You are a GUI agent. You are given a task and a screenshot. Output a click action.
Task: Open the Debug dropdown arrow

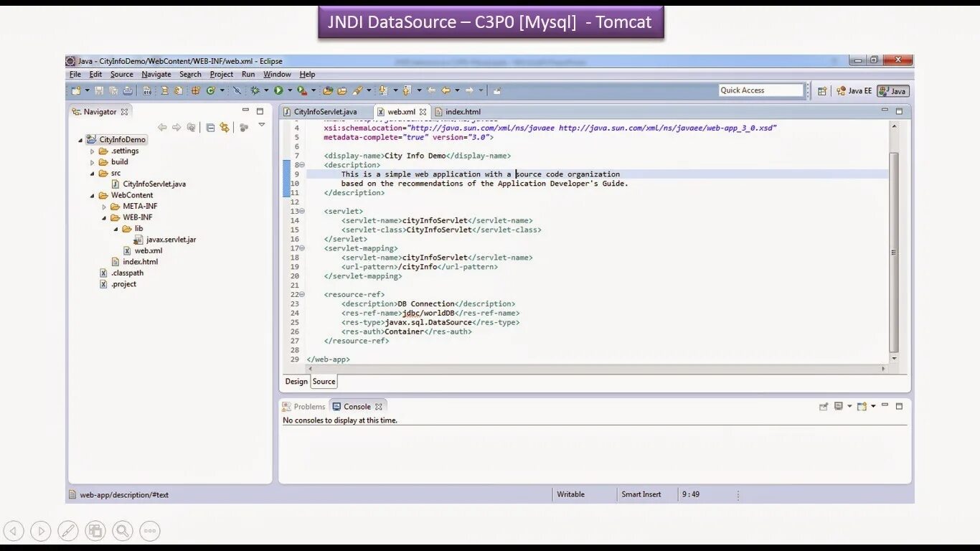tap(266, 90)
